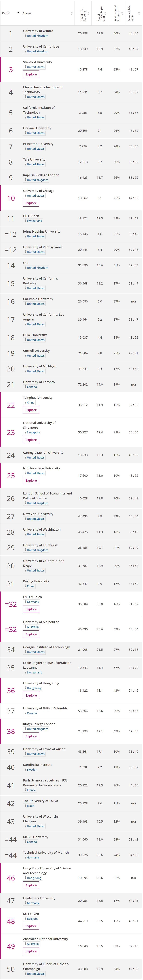The height and width of the screenshot is (980, 143).
Task: Open Explore for KU Leuven
Action: click(31, 926)
